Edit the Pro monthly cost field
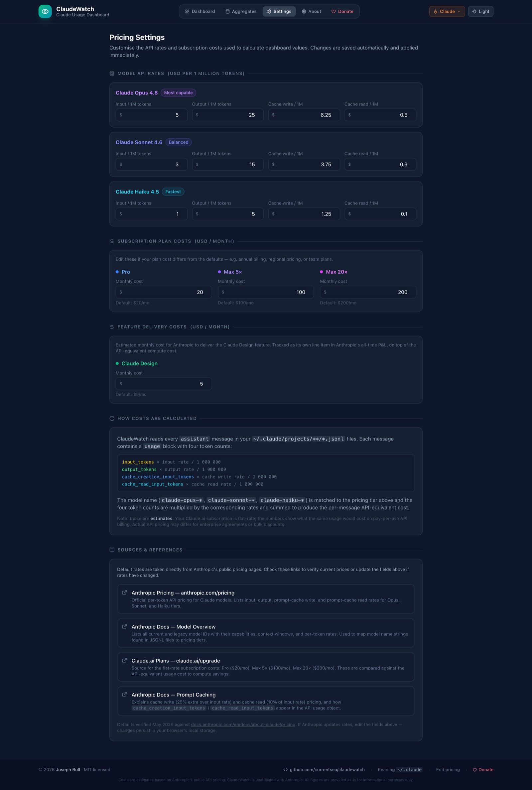Viewport: 532px width, 790px height. 164,292
